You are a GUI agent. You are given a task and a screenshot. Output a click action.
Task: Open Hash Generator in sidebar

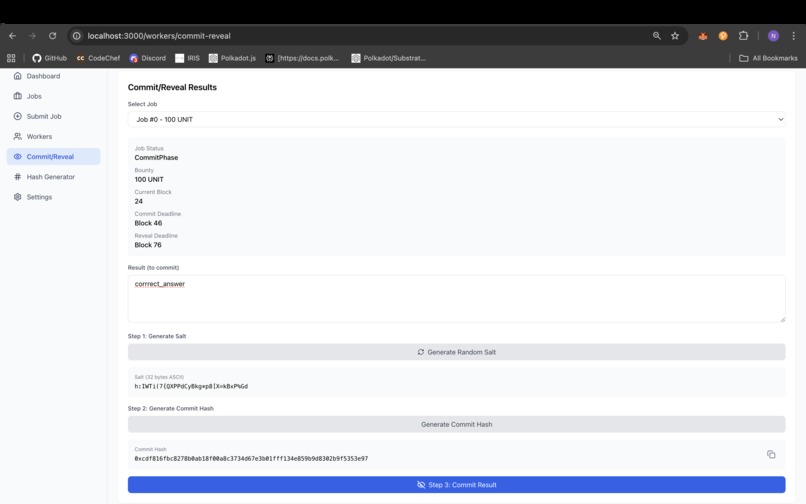point(53,177)
